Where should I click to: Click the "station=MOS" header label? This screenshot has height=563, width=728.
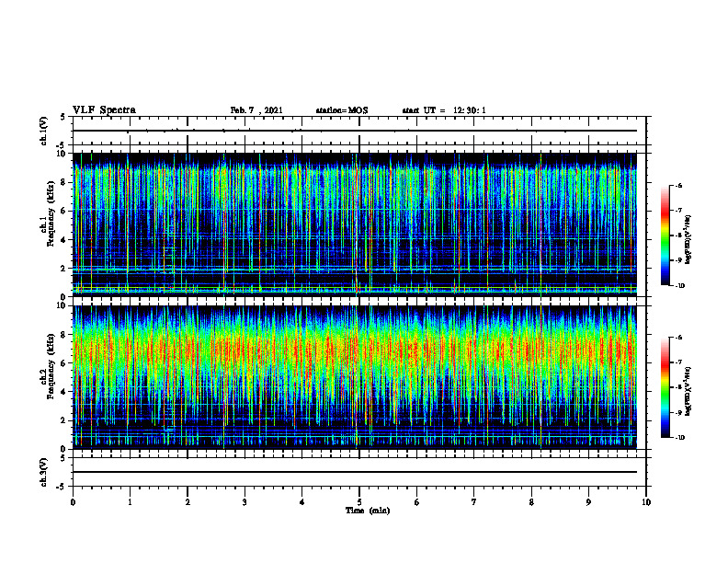tap(342, 110)
